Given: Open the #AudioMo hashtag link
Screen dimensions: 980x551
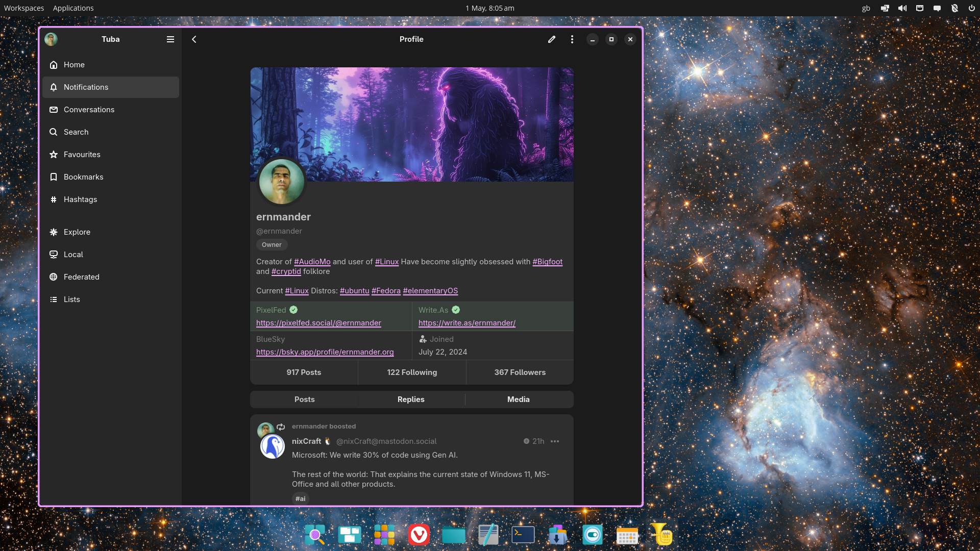Looking at the screenshot, I should click(312, 262).
